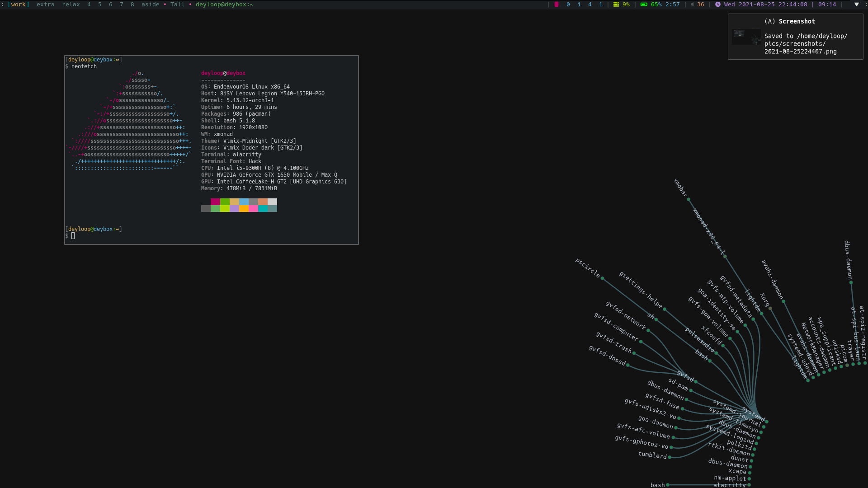Image resolution: width=868 pixels, height=488 pixels.
Task: Switch to workspace 8
Action: point(132,5)
